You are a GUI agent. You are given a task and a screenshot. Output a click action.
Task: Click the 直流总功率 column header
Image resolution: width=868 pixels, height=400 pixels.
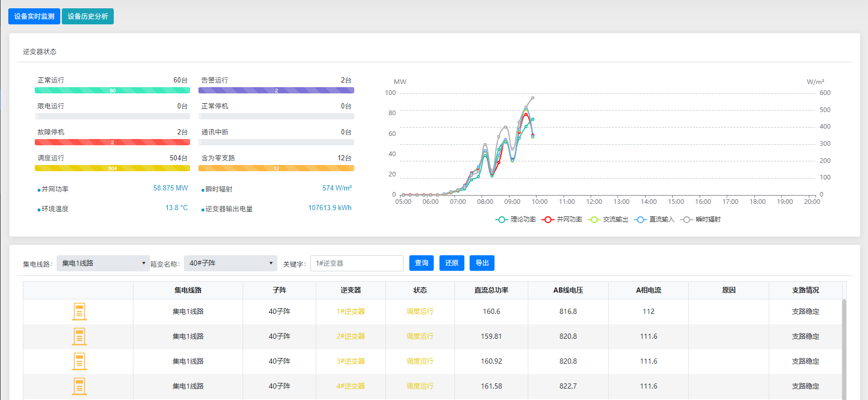click(491, 290)
